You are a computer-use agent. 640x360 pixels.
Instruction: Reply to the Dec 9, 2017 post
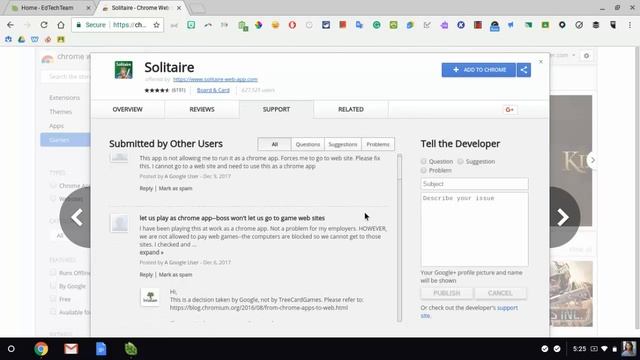[146, 188]
